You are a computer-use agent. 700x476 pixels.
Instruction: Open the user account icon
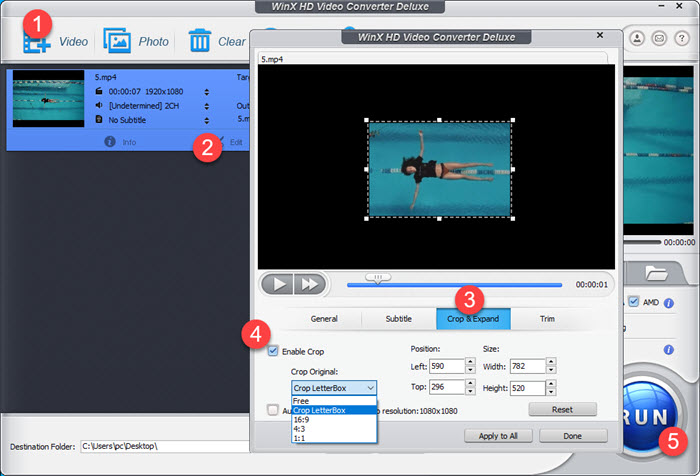[x=638, y=38]
